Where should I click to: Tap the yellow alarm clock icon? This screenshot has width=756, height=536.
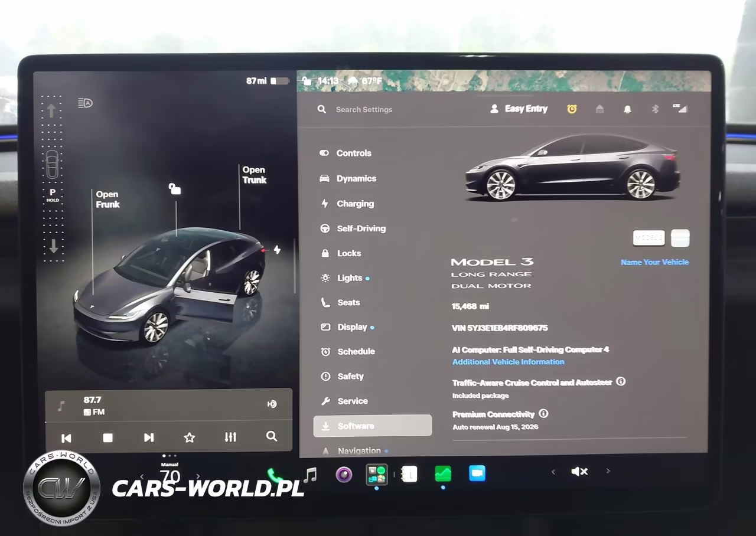pos(572,109)
